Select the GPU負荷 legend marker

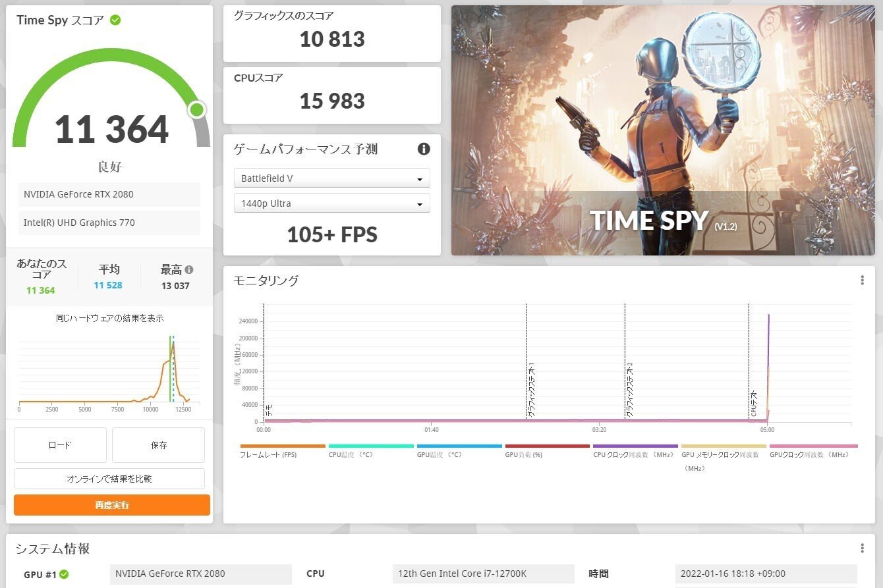[x=548, y=445]
